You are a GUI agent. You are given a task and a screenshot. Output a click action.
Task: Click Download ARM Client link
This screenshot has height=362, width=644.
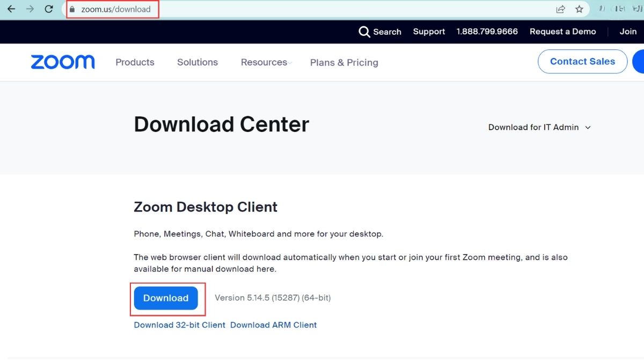point(273,325)
